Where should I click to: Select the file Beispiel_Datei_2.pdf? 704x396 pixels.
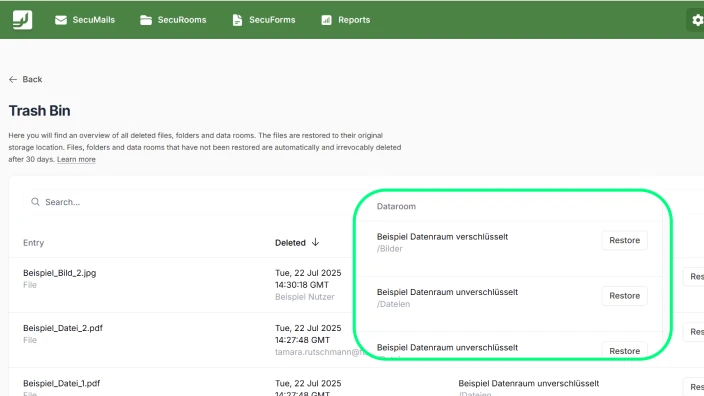[63, 328]
